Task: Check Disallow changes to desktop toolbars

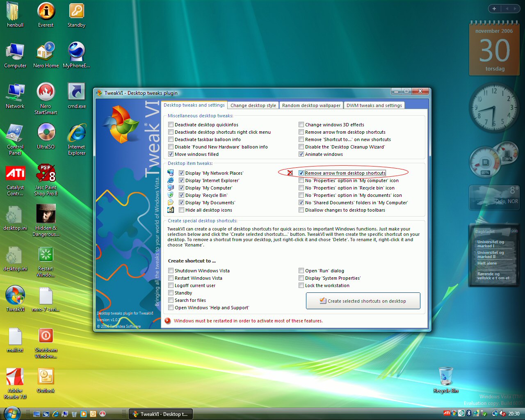Action: (x=301, y=210)
